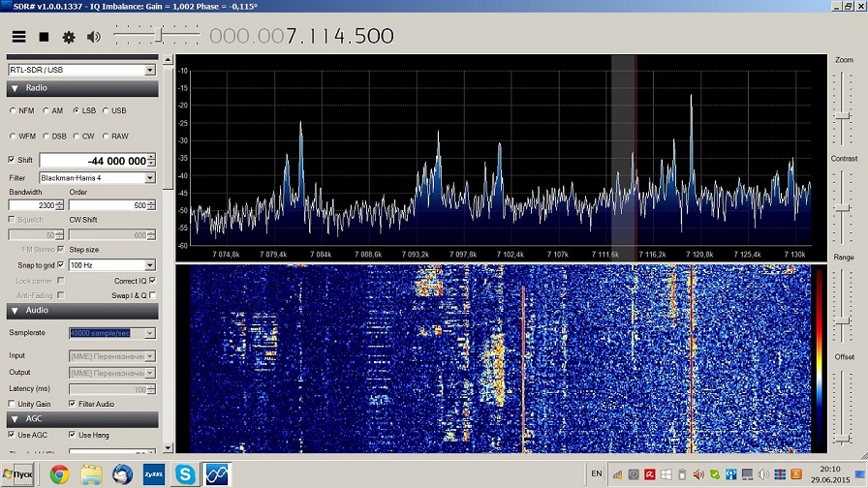Open the file explorer folder on taskbar
The image size is (868, 488).
(x=91, y=474)
